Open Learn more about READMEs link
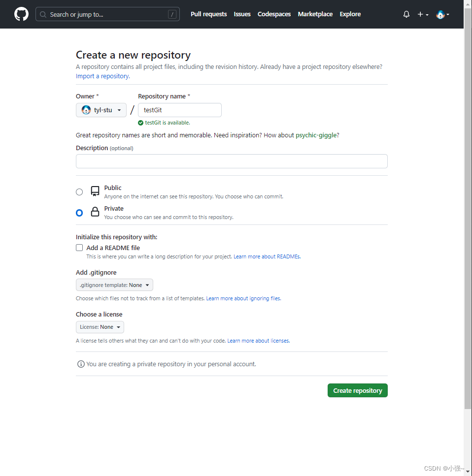The height and width of the screenshot is (476, 472). 267,256
